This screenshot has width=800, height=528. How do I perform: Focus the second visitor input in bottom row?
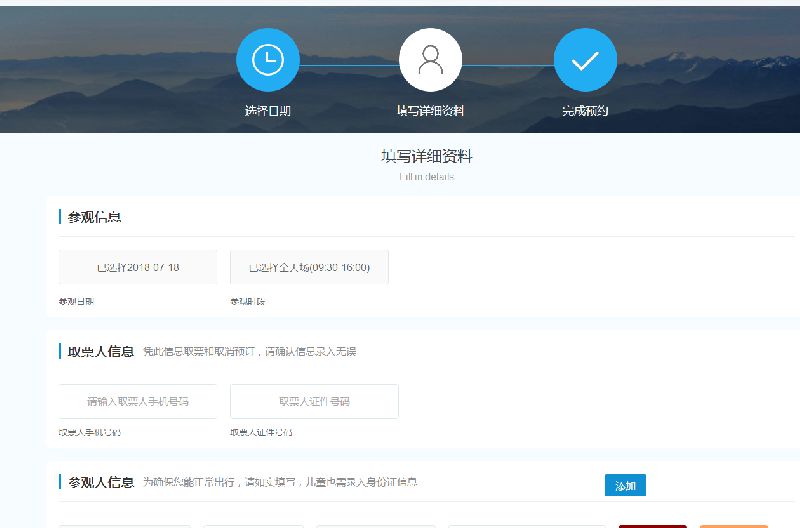(x=252, y=524)
